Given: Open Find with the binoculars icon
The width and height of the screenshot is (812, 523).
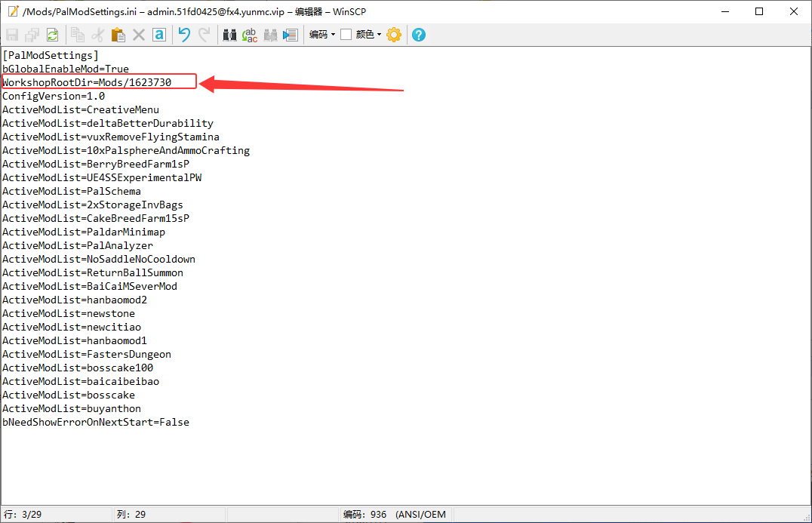Looking at the screenshot, I should coord(229,35).
